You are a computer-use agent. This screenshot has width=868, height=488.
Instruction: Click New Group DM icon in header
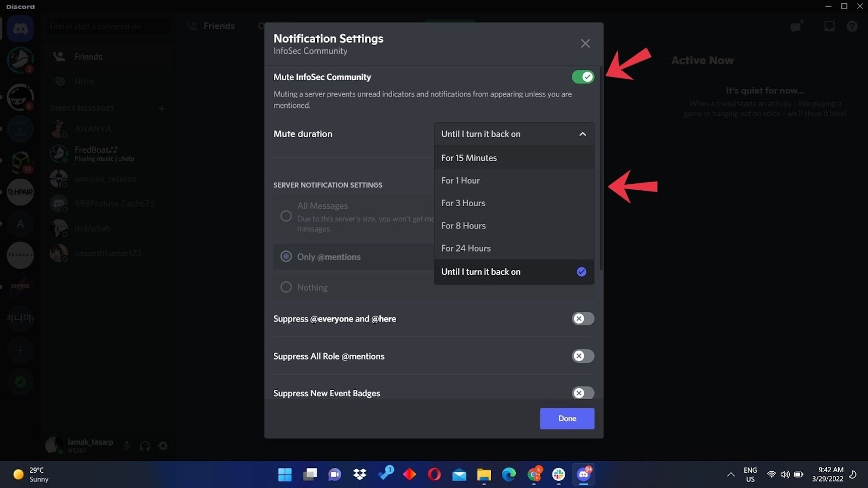point(796,26)
